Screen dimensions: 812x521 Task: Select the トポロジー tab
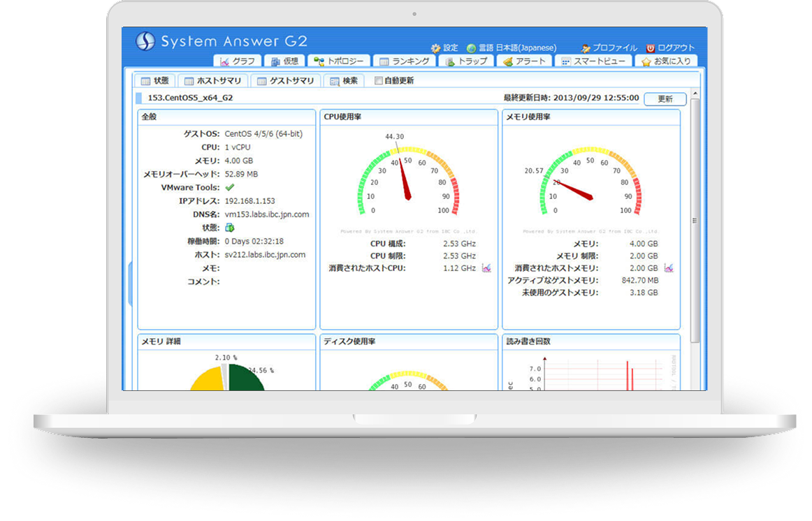tap(338, 61)
